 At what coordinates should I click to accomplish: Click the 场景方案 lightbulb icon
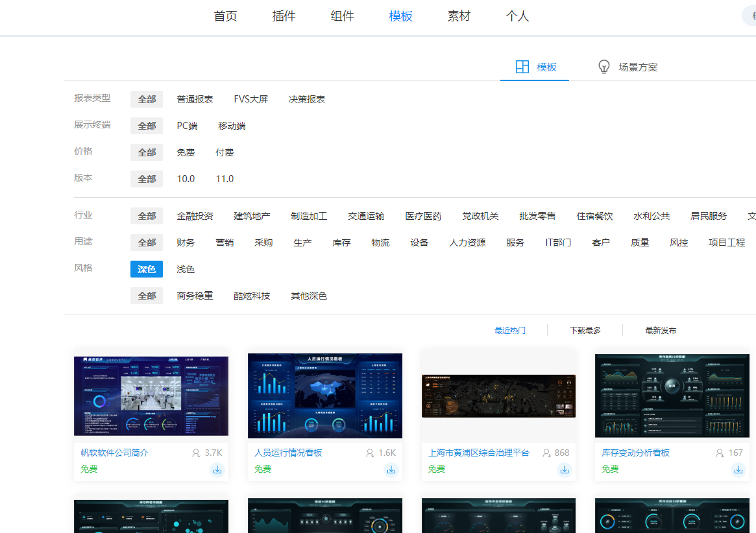coord(604,67)
